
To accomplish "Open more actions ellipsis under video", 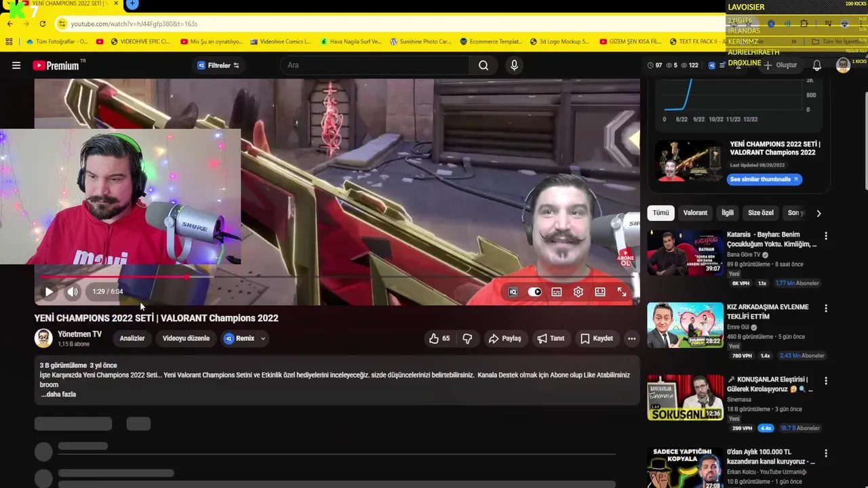I will (x=631, y=338).
